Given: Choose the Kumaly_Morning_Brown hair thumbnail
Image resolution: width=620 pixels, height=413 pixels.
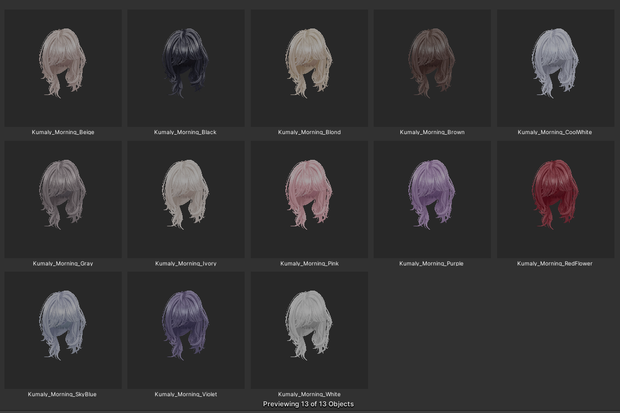Looking at the screenshot, I should 432,68.
